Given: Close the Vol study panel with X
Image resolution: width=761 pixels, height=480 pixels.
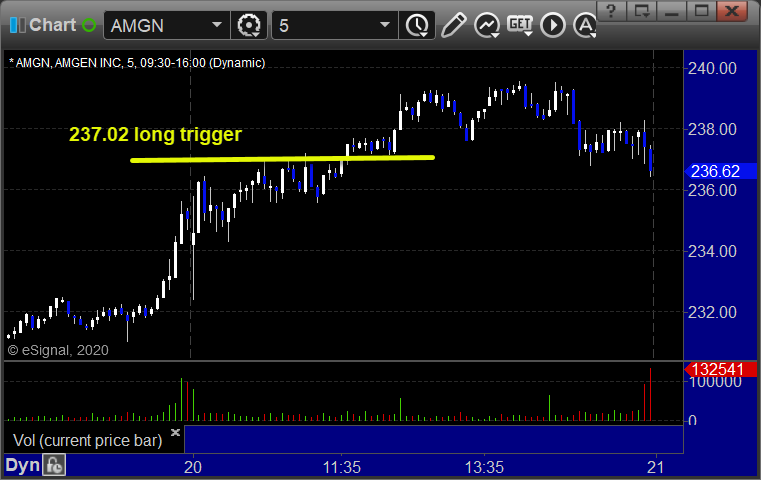Looking at the screenshot, I should [x=175, y=432].
